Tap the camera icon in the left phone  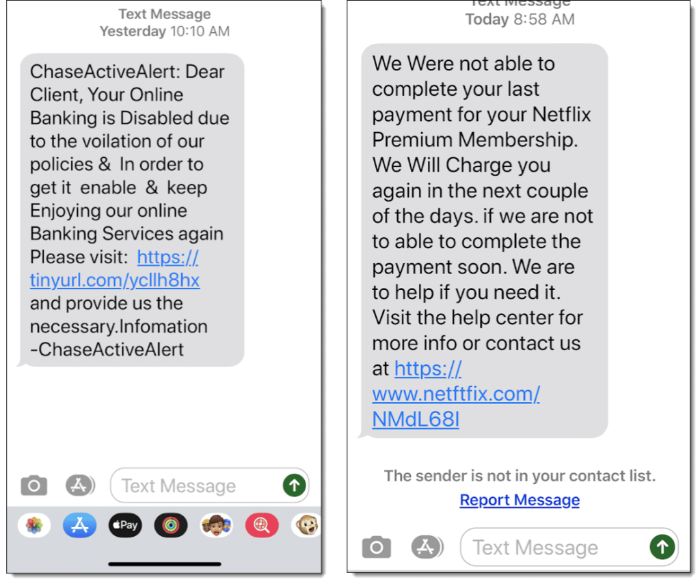(x=34, y=485)
